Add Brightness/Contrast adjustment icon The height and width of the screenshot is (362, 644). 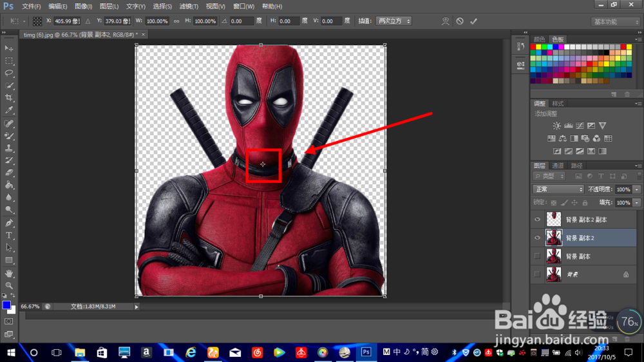click(556, 126)
